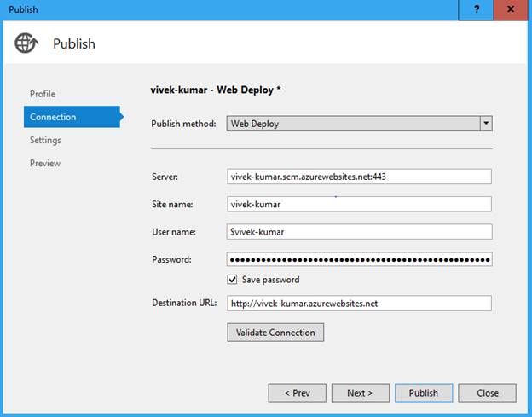Switch to the Settings step
This screenshot has width=532, height=417.
[45, 140]
